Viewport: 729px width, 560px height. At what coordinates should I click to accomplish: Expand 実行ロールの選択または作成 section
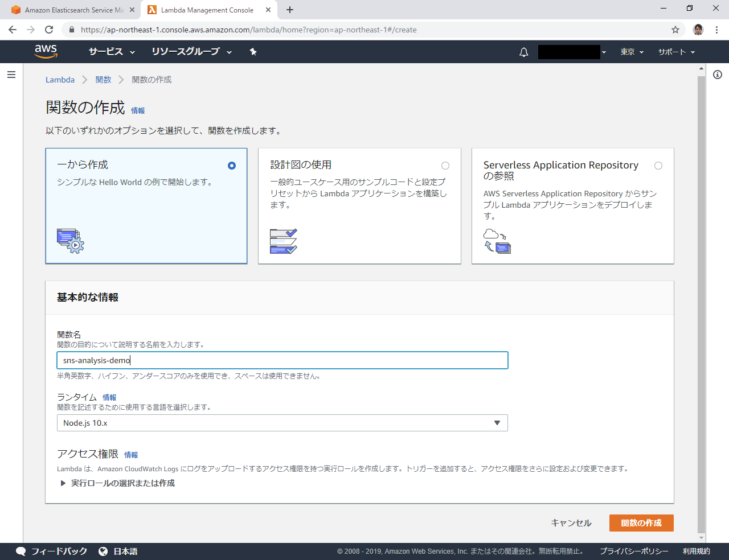(117, 483)
